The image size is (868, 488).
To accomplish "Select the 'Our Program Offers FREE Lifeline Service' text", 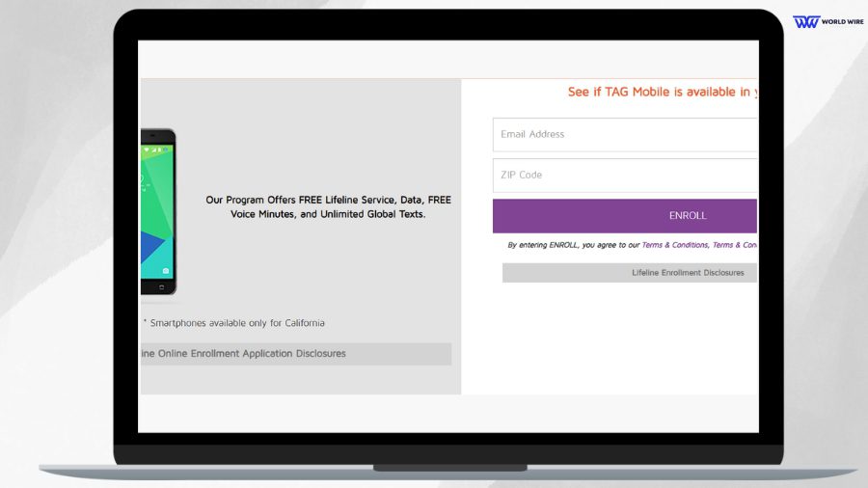I will pyautogui.click(x=328, y=207).
